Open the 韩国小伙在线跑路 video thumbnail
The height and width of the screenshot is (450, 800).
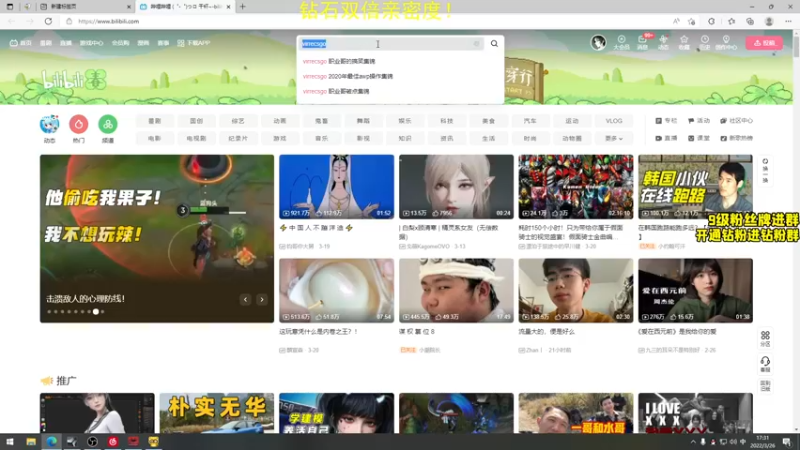tap(695, 187)
